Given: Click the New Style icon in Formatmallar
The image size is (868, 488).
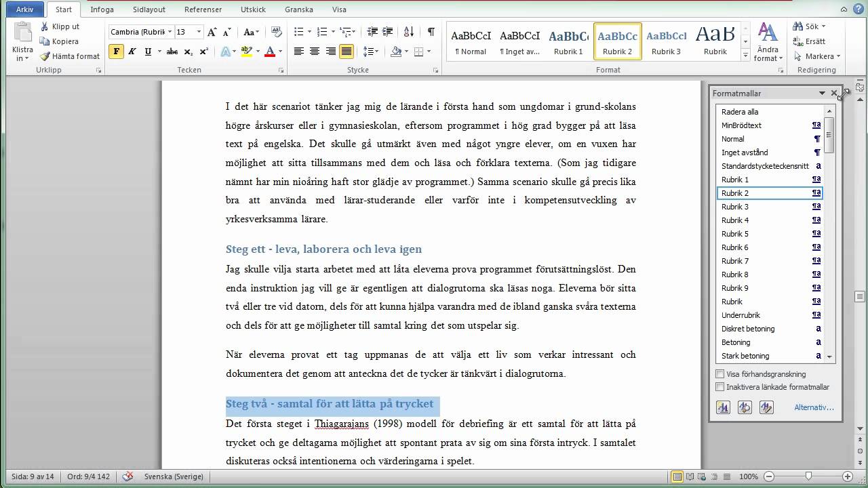Looking at the screenshot, I should pyautogui.click(x=723, y=407).
